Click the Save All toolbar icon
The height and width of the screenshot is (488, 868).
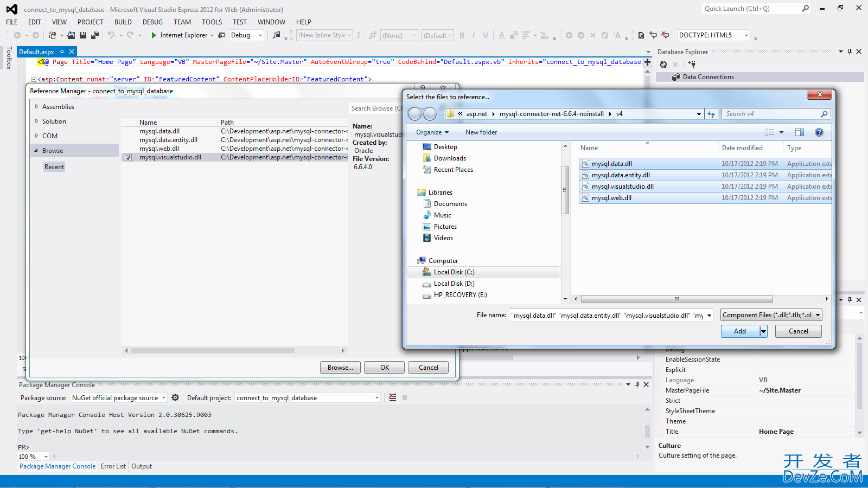pos(94,35)
